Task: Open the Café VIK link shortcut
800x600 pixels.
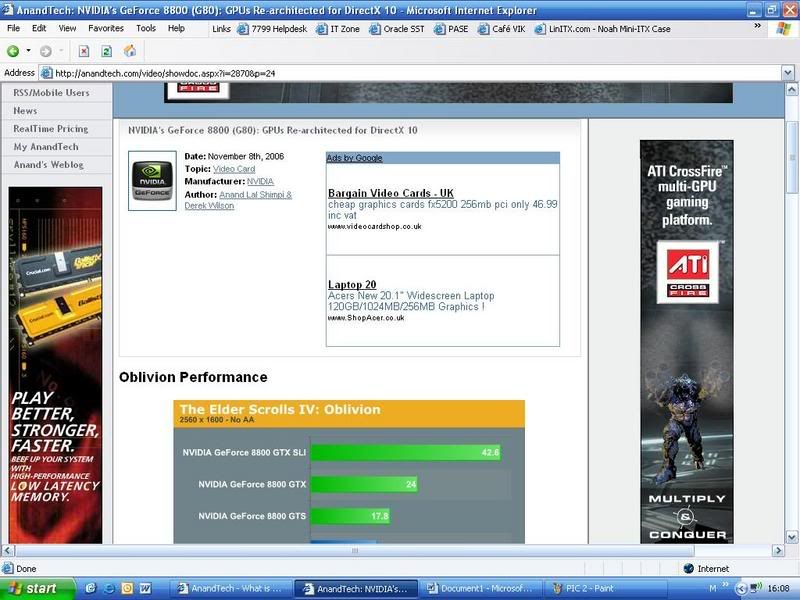Action: 502,29
